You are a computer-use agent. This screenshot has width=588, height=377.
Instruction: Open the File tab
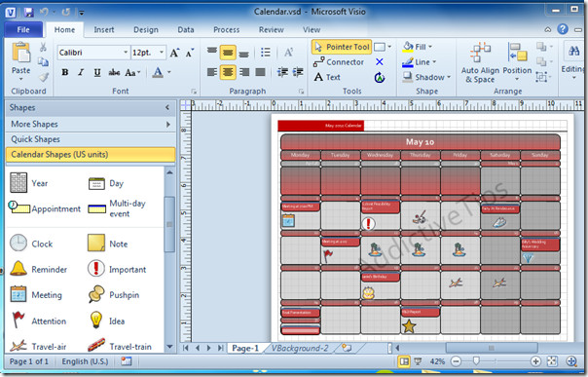23,29
